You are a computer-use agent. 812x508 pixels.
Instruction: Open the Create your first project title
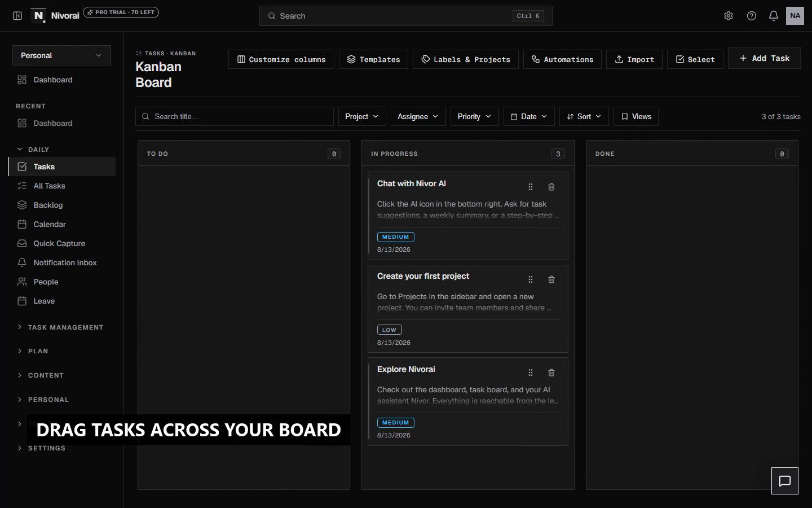tap(423, 276)
